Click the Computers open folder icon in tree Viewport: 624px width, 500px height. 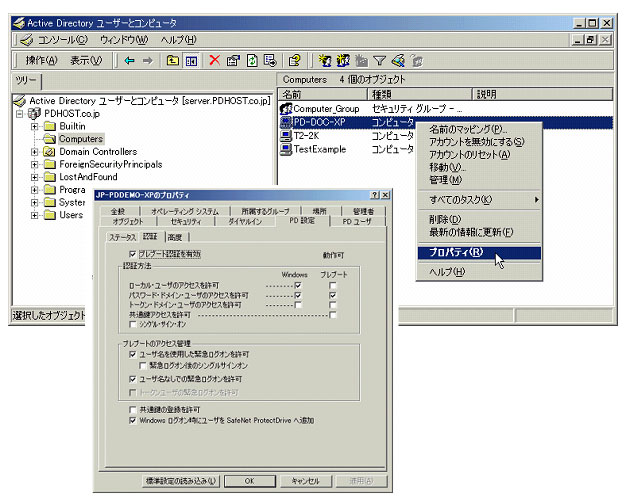(50, 139)
